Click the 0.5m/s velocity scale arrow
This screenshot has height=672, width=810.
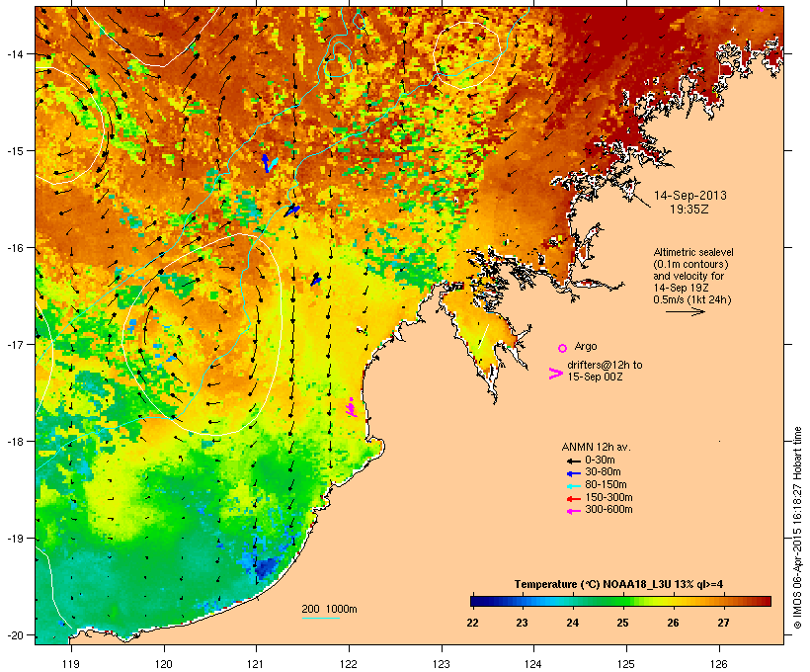(x=685, y=311)
